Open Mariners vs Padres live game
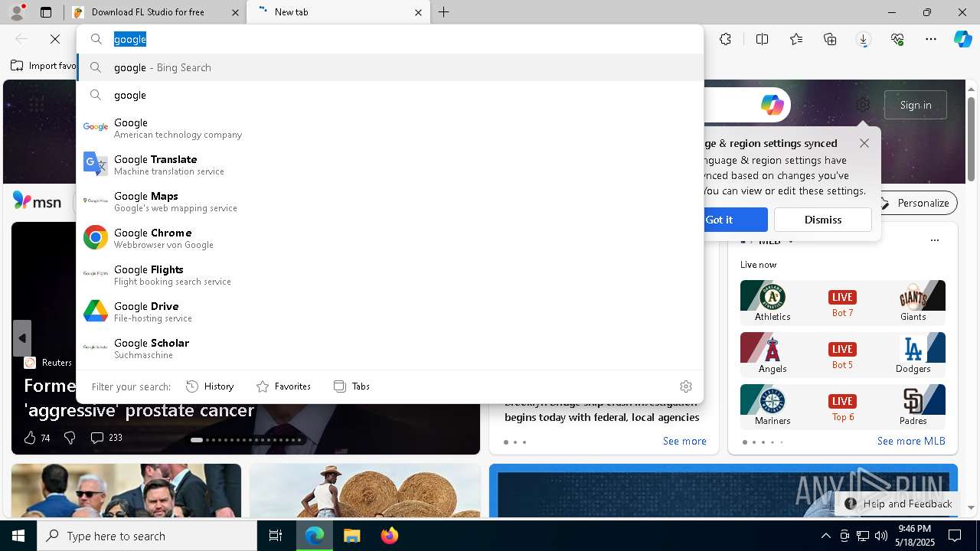 [x=843, y=406]
